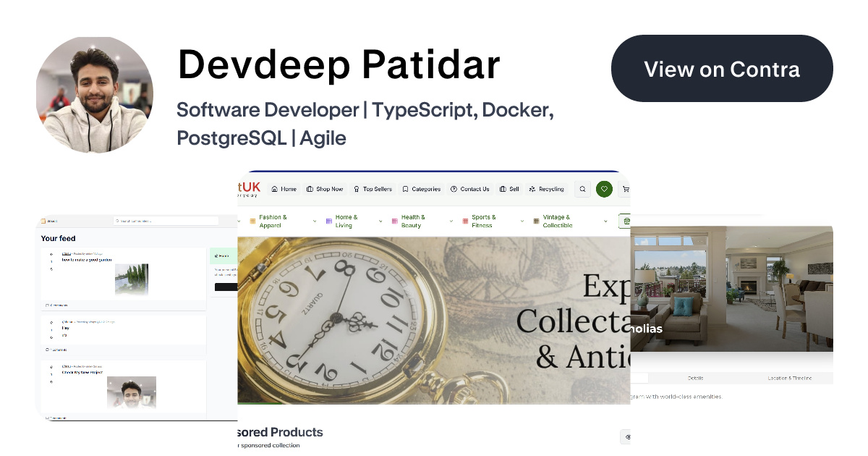Expand the Health & Beauty category chevron
This screenshot has width=868, height=456.
click(x=451, y=221)
